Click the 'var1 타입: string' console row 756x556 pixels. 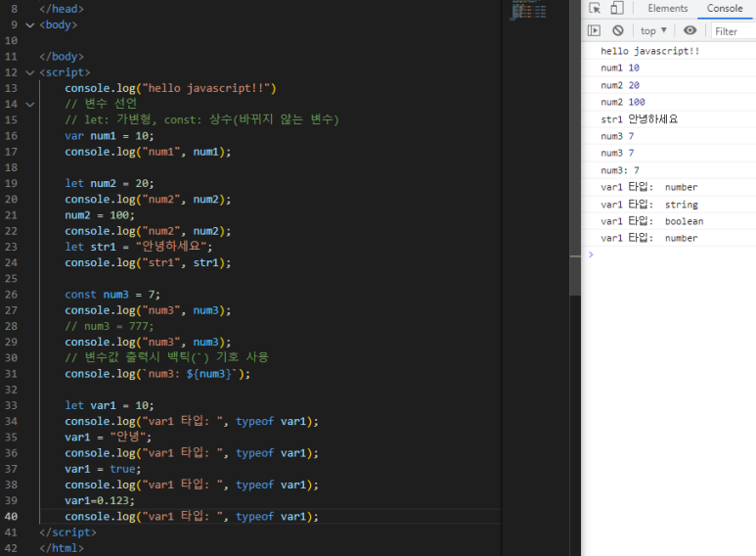pos(668,205)
